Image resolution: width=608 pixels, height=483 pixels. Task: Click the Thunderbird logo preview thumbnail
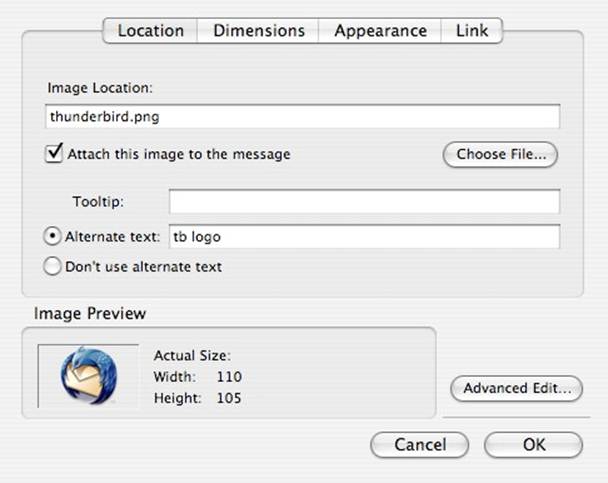click(x=88, y=376)
